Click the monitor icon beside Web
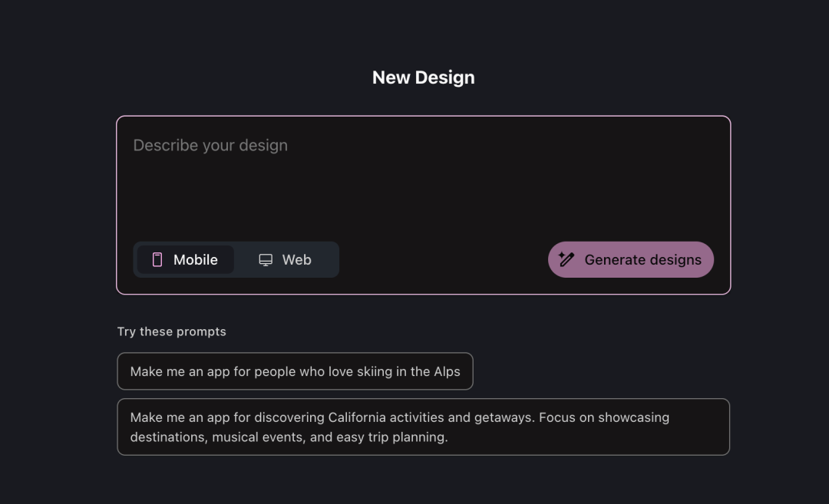Screen dimensions: 829x504 (266, 260)
